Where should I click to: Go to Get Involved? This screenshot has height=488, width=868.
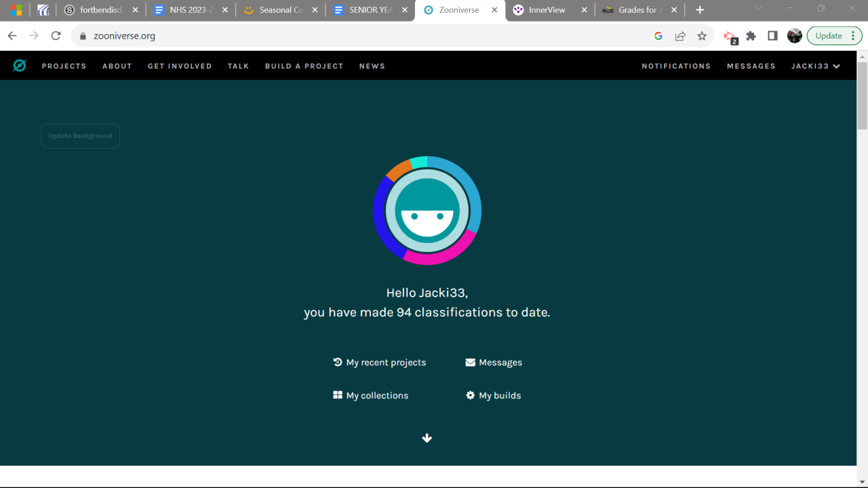tap(180, 66)
